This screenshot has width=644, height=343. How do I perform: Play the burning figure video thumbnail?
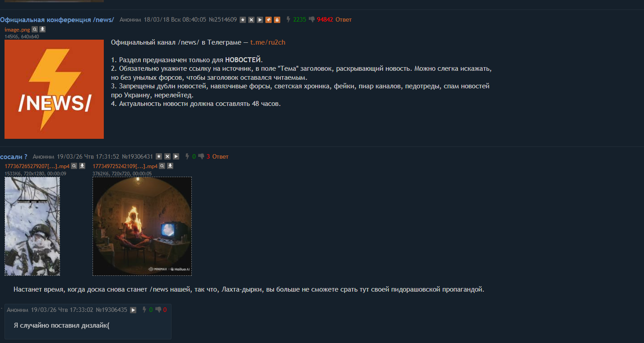point(142,226)
